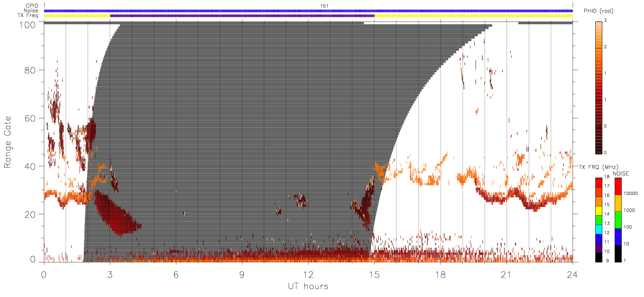Image resolution: width=644 pixels, height=297 pixels.
Task: Pick the yellow swatch in TX FRQ legend
Action: pos(599,211)
